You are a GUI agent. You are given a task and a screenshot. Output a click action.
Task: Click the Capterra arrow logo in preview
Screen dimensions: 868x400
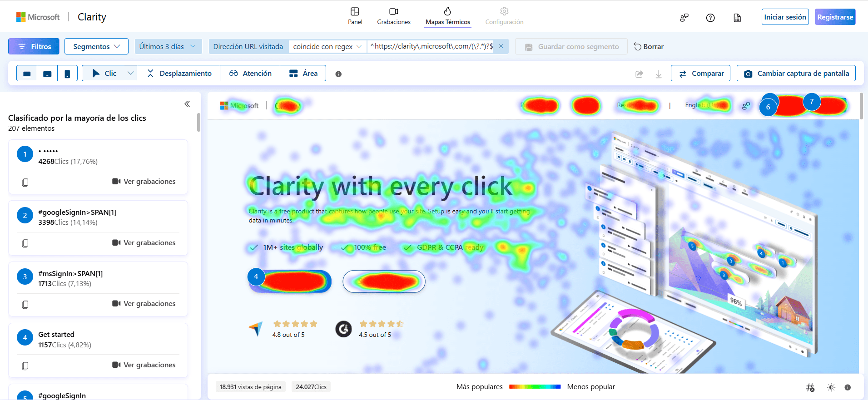coord(256,329)
